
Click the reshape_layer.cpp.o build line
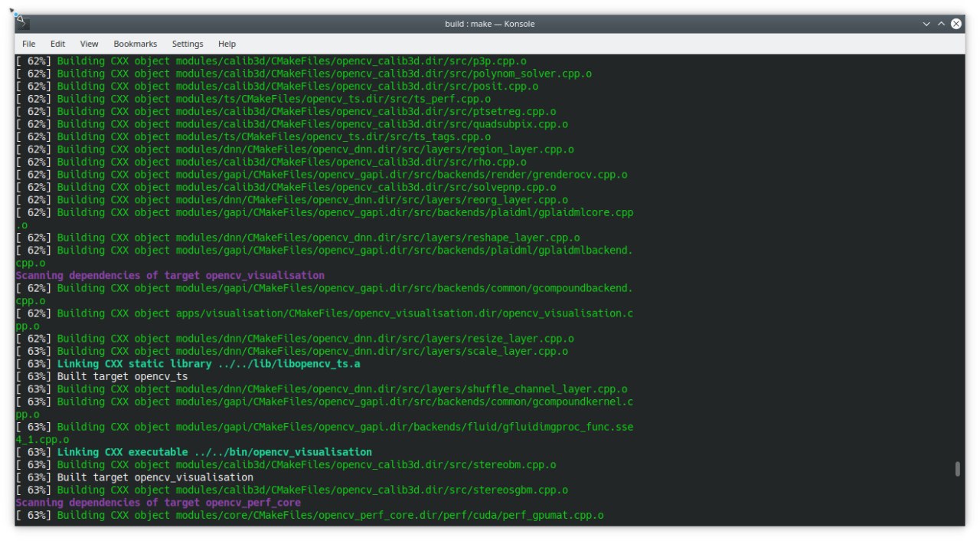point(298,238)
